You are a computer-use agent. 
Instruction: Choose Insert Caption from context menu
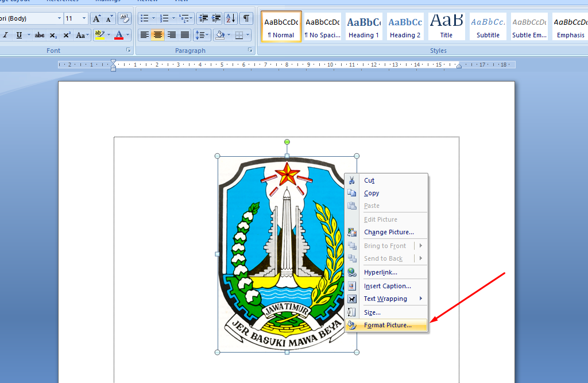[386, 286]
